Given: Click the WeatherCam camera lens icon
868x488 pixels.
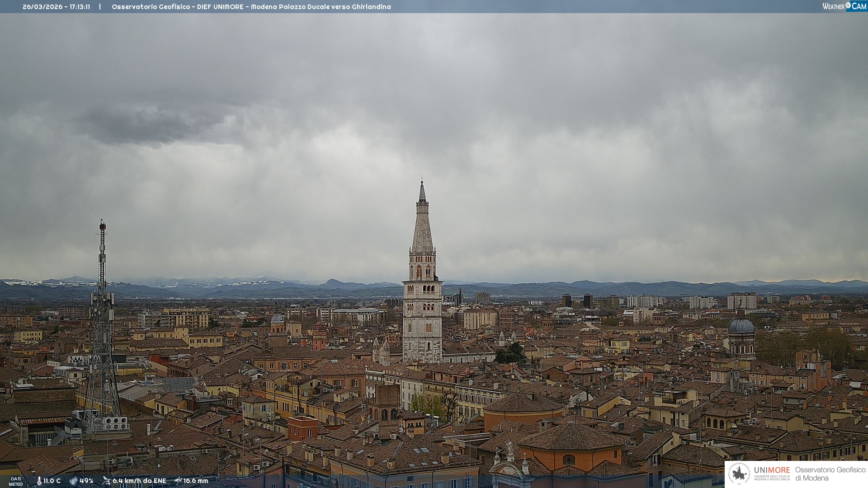Looking at the screenshot, I should point(848,5).
